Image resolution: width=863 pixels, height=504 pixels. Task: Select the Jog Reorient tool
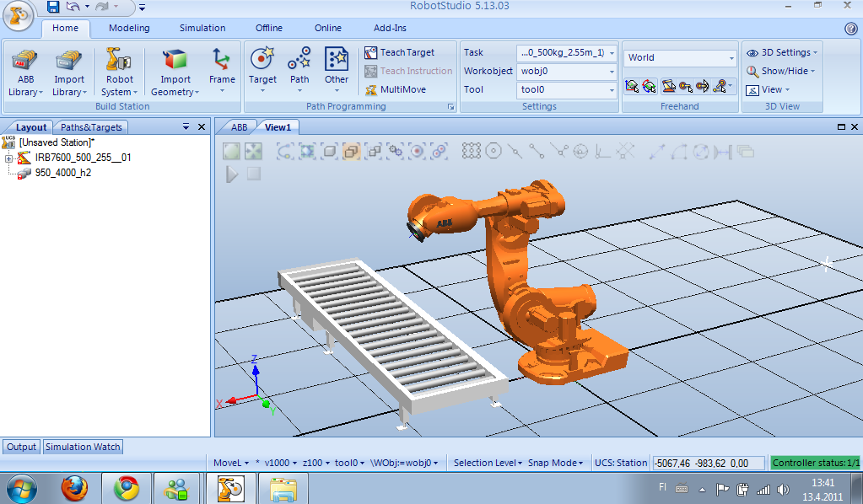703,86
